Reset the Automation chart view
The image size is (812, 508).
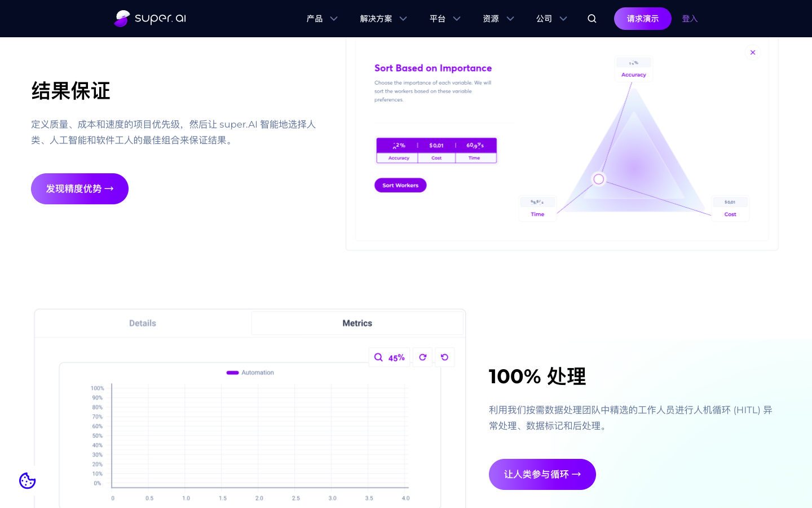[445, 357]
